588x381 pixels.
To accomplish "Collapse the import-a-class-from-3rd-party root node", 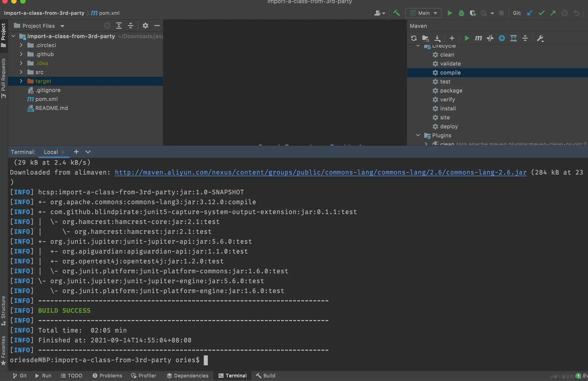I will click(13, 36).
